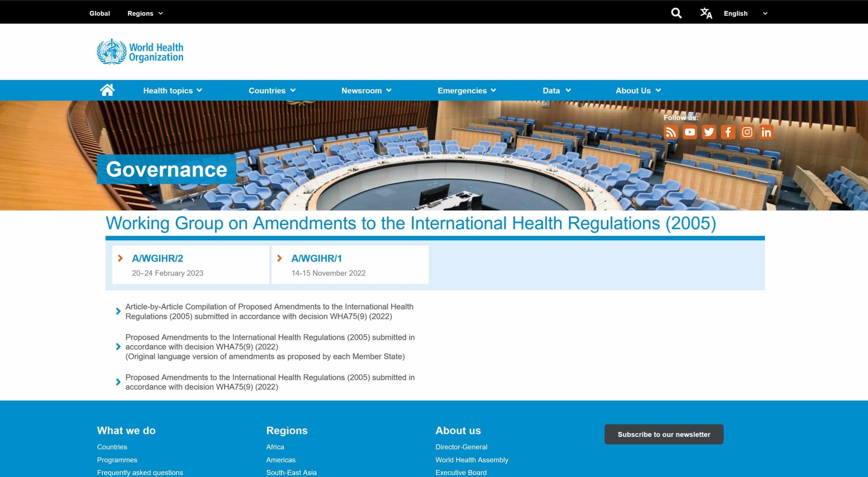The height and width of the screenshot is (477, 868).
Task: Open footer World Health Assembly link
Action: pos(472,460)
